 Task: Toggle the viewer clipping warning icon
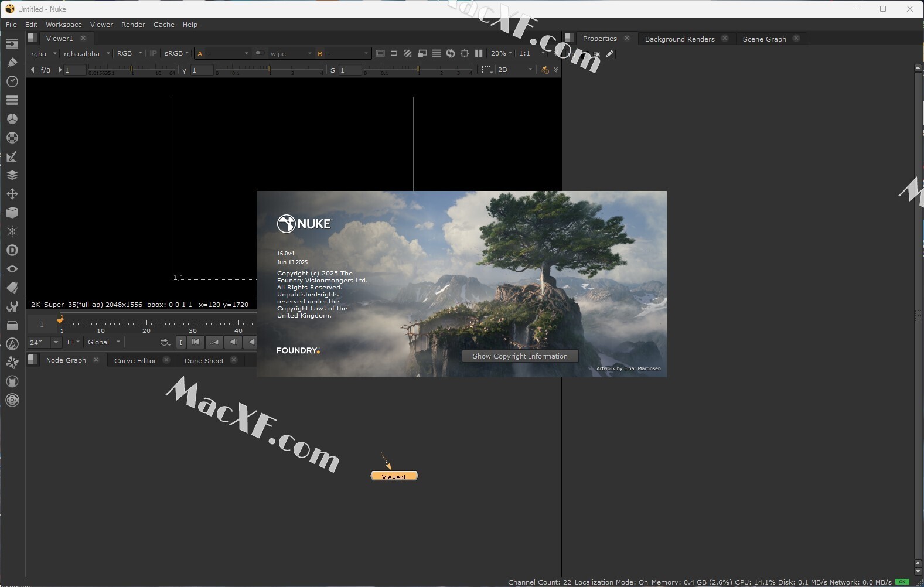pos(380,53)
